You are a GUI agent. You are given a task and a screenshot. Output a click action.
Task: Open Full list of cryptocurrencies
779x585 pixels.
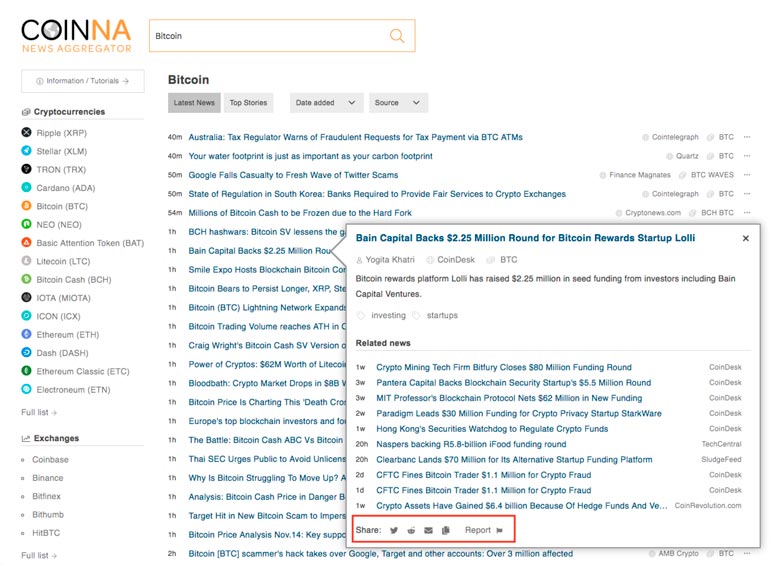[x=39, y=413]
